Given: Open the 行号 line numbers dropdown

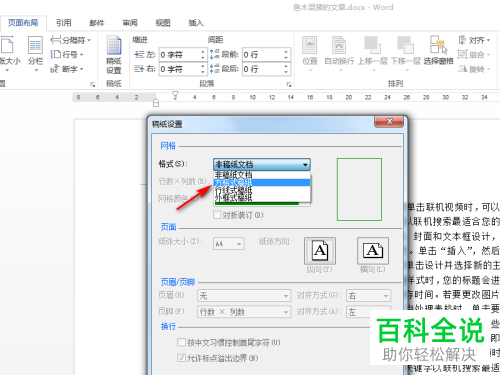Looking at the screenshot, I should [67, 54].
